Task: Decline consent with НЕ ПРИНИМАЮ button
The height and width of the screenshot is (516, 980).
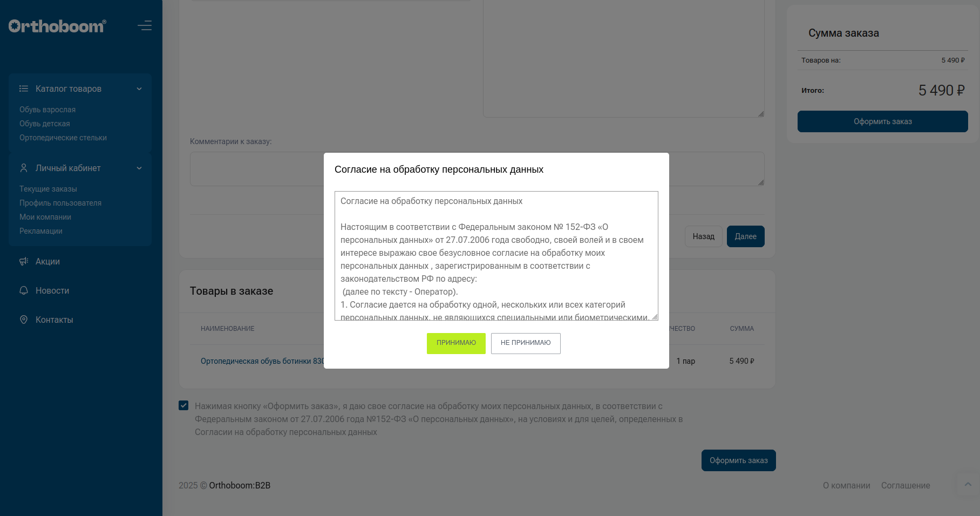Action: pyautogui.click(x=526, y=343)
